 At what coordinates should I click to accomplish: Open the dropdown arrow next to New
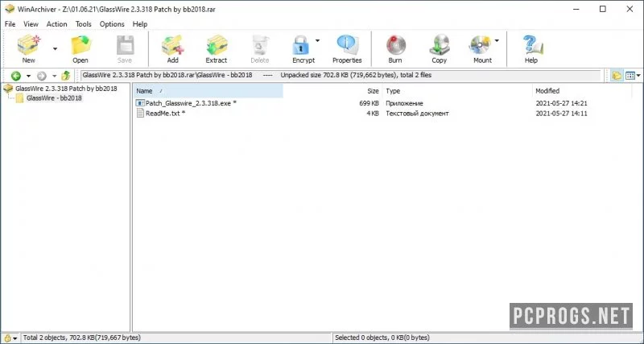[x=55, y=49]
